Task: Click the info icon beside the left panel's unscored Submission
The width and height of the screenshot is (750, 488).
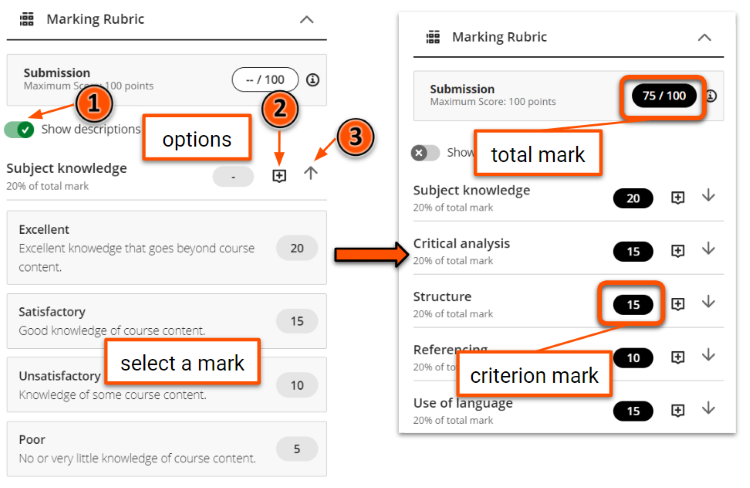Action: coord(313,79)
